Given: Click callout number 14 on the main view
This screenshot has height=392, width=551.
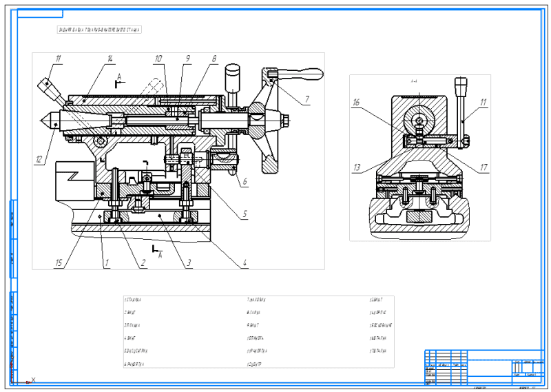Looking at the screenshot, I should (x=110, y=59).
